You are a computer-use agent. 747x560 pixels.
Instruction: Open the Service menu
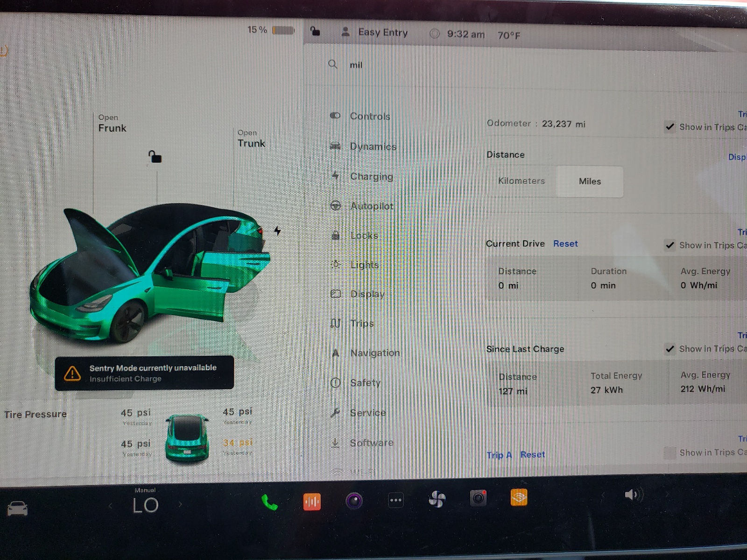coord(358,413)
